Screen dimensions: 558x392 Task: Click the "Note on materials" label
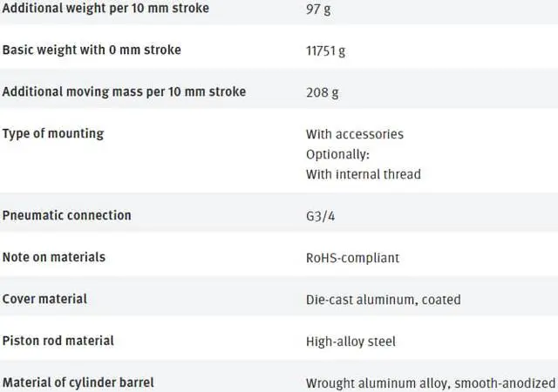[x=54, y=257]
